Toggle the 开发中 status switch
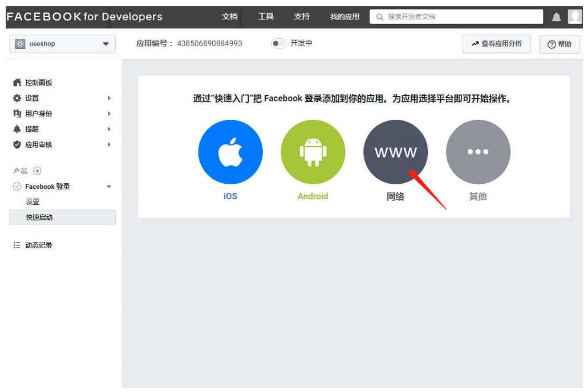The image size is (588, 392). click(x=278, y=43)
